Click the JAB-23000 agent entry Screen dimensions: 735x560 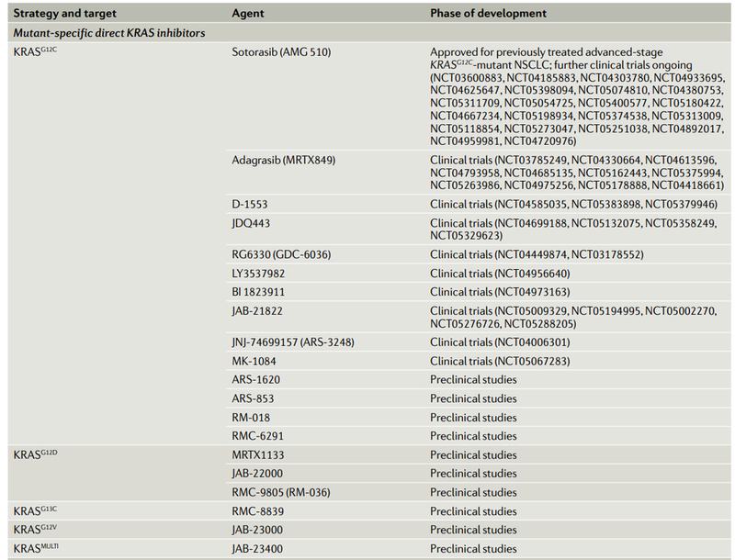pyautogui.click(x=258, y=530)
